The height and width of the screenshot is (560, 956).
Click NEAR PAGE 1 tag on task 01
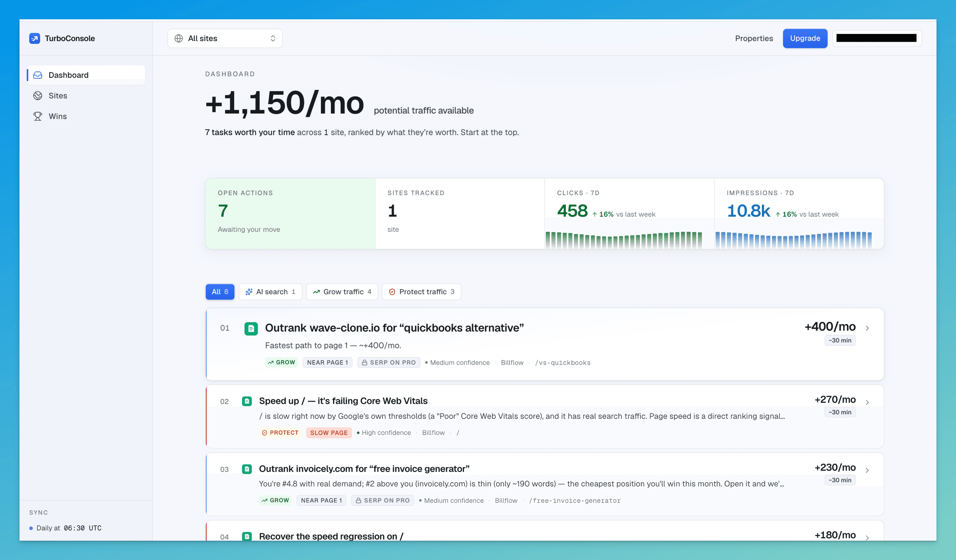click(327, 362)
